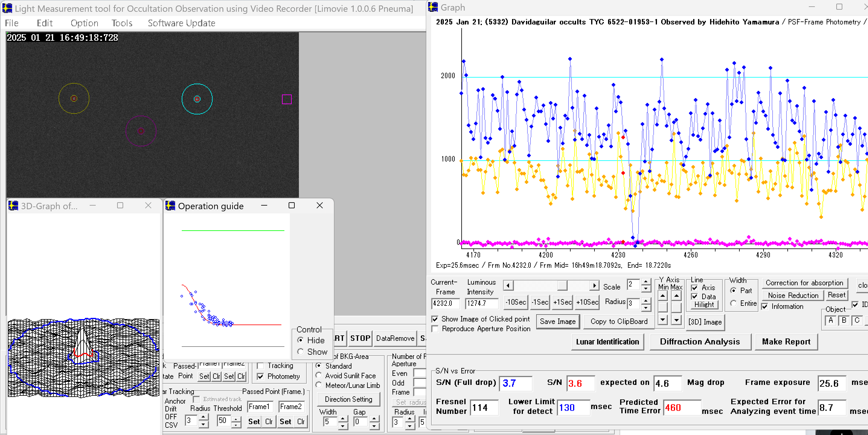The height and width of the screenshot is (435, 868).
Task: Click the graph frame scrollbar thumb
Action: point(562,286)
